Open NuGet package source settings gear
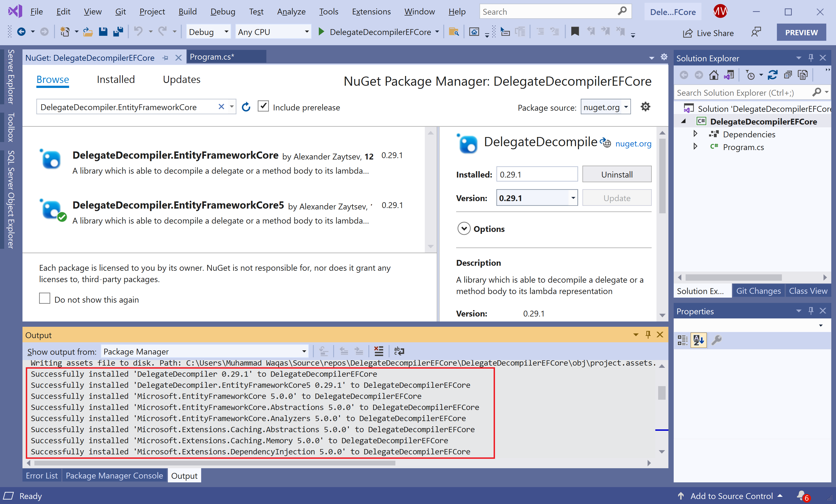Screen dimensions: 836x504 (645, 107)
